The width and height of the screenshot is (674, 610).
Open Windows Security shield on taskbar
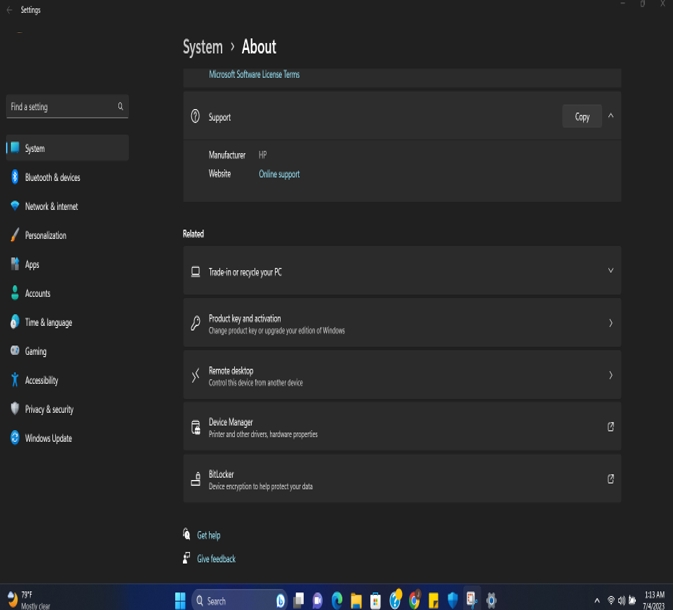click(453, 600)
